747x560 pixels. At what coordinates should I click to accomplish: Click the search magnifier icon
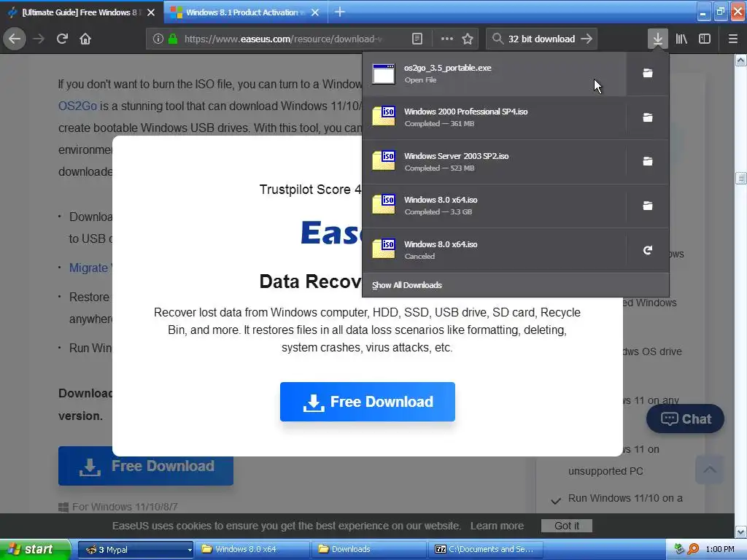pos(498,39)
